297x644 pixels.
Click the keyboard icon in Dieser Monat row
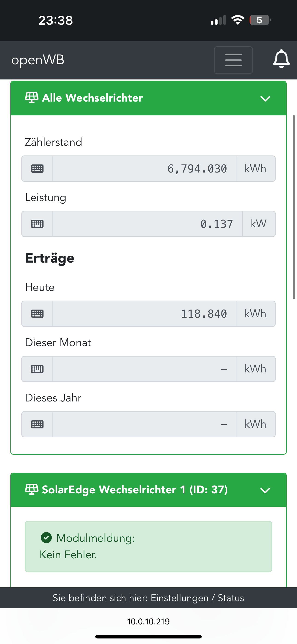click(37, 369)
